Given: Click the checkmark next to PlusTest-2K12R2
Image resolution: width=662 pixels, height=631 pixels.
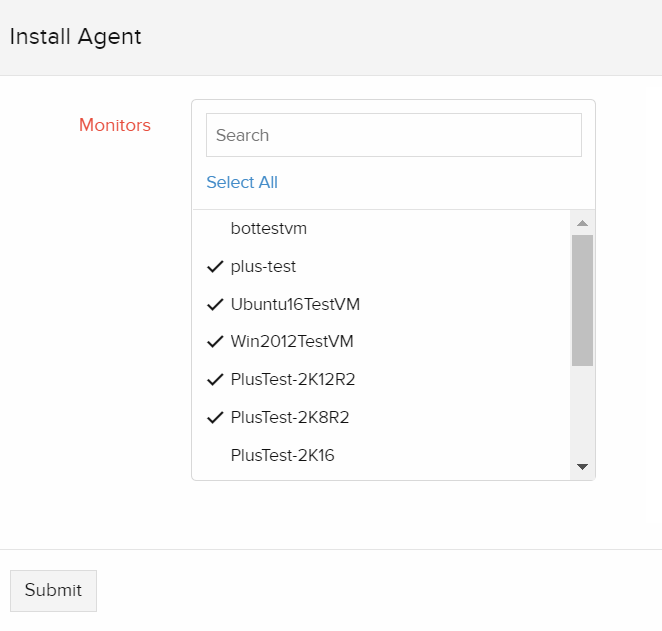Looking at the screenshot, I should [214, 380].
